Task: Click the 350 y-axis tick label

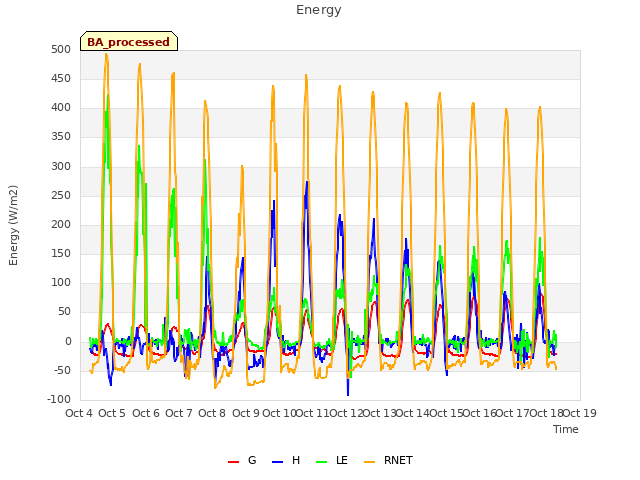Action: coord(61,137)
